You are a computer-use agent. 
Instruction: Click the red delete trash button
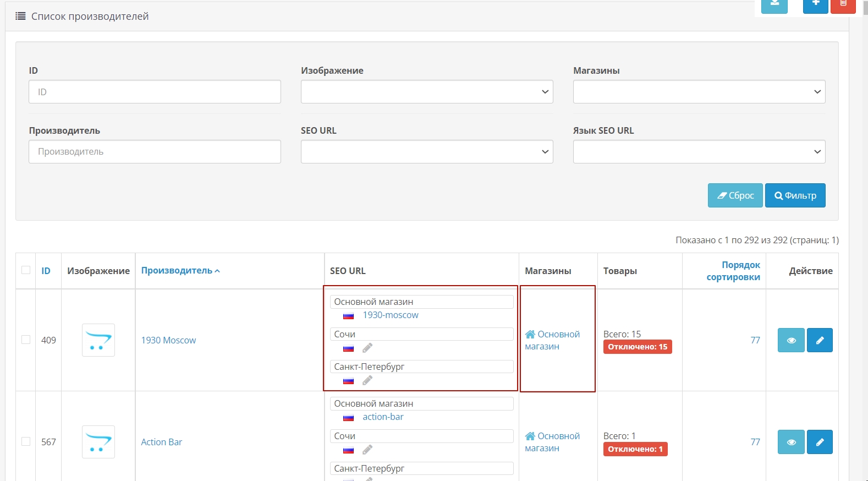click(843, 5)
